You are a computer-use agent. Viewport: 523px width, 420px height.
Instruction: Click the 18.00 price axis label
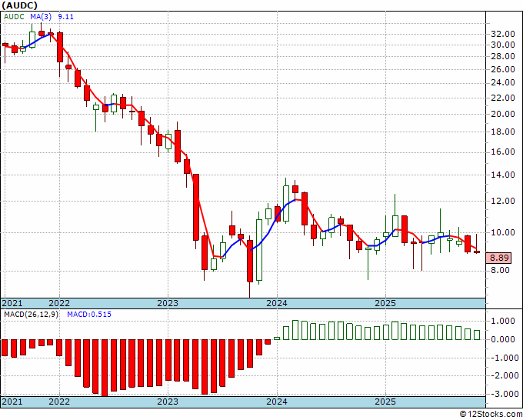(503, 132)
